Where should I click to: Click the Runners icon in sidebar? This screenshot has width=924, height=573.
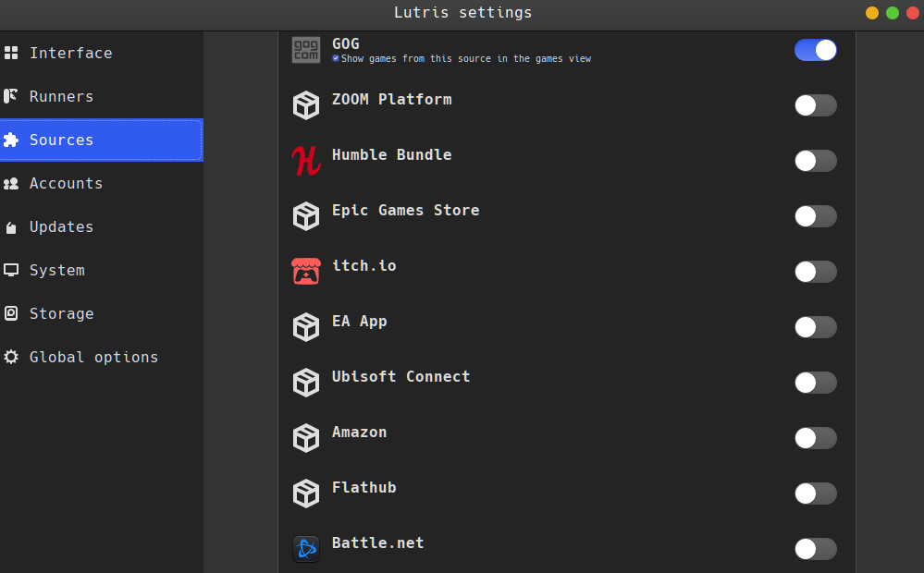click(x=10, y=96)
